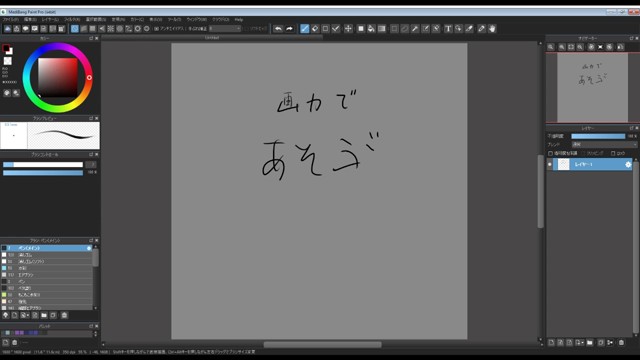Open selected brush settings gear
This screenshot has width=640, height=360.
(x=89, y=248)
